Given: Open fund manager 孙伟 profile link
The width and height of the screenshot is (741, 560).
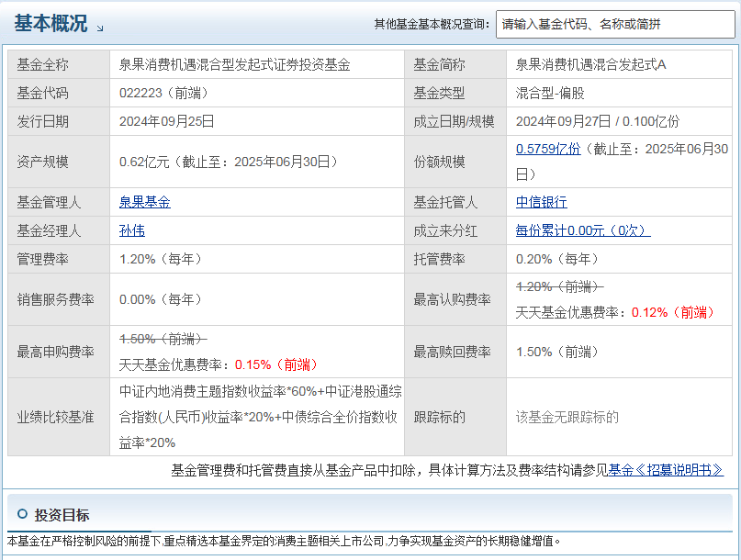Looking at the screenshot, I should [x=132, y=230].
